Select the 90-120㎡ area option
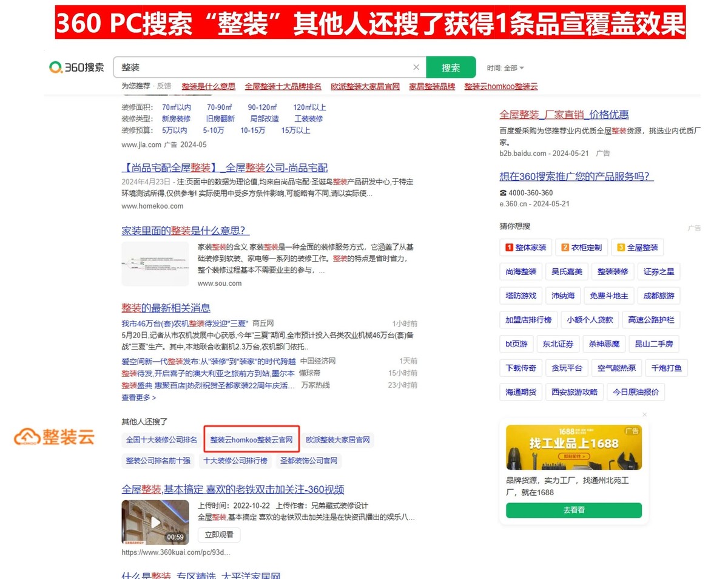Viewport: 728px width, 579px height. (262, 107)
